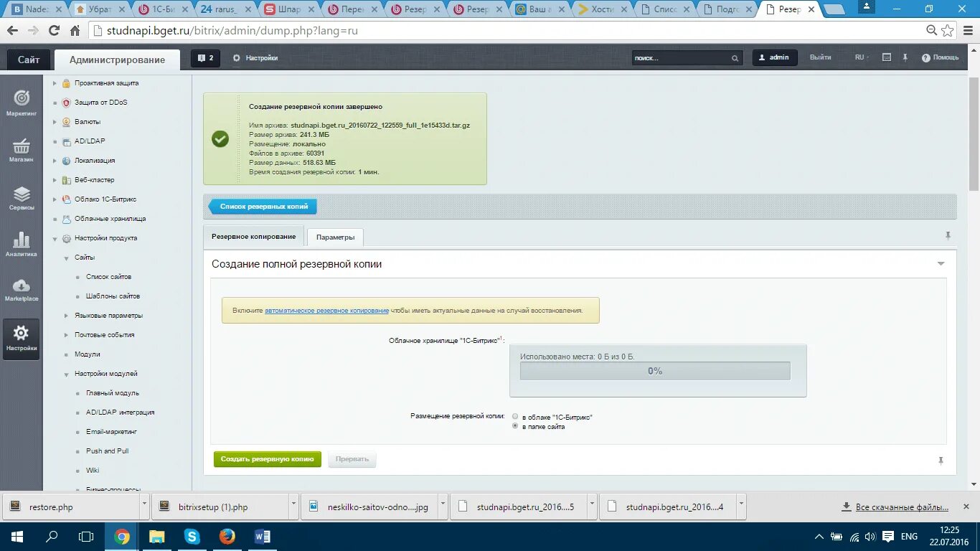The image size is (980, 551).
Task: Click the cloud storage 0% usage bar
Action: click(x=655, y=371)
